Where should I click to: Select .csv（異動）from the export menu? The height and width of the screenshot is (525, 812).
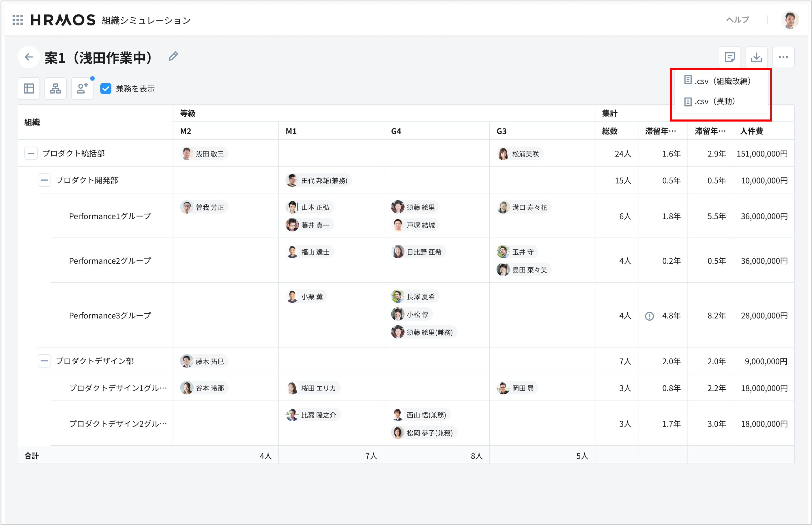pyautogui.click(x=710, y=102)
